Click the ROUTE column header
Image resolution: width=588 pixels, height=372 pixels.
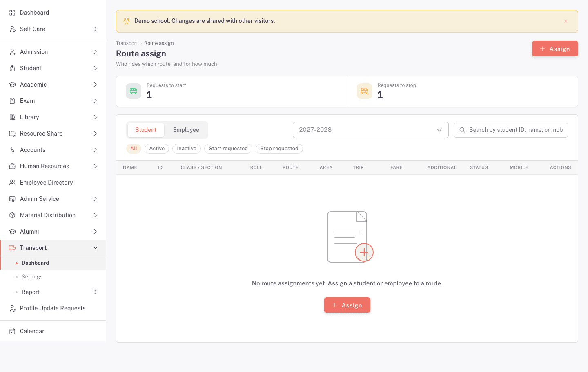click(290, 167)
